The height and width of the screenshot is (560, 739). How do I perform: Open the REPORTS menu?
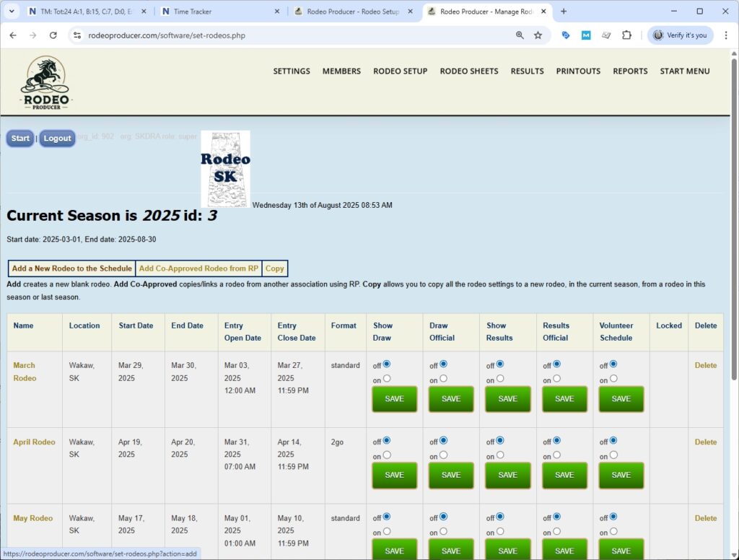click(630, 71)
